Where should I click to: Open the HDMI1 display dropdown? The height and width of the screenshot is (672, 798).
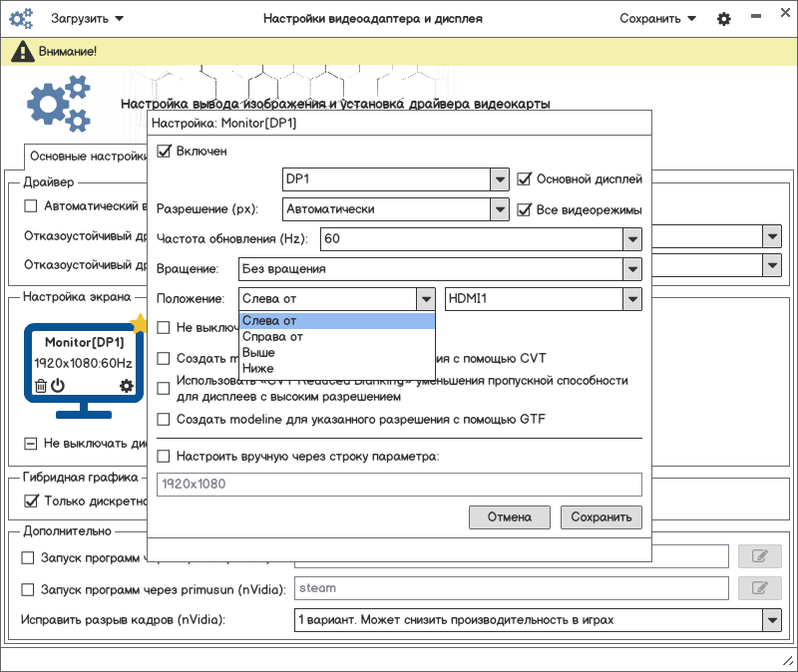[632, 299]
